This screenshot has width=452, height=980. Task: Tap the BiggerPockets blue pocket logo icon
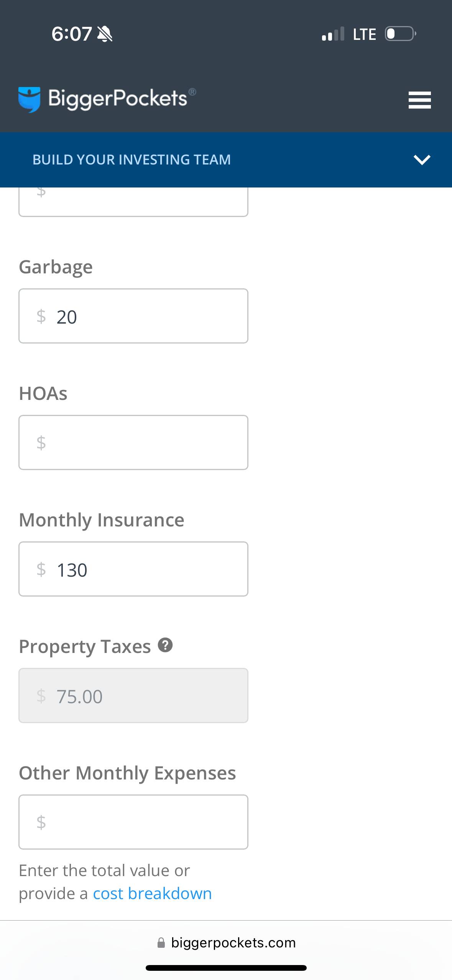point(29,99)
